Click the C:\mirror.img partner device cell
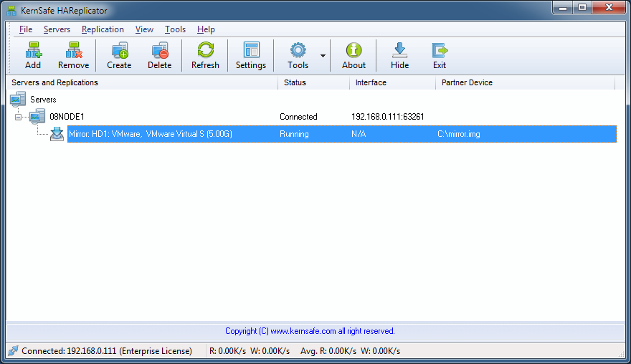631x364 pixels. click(x=459, y=134)
